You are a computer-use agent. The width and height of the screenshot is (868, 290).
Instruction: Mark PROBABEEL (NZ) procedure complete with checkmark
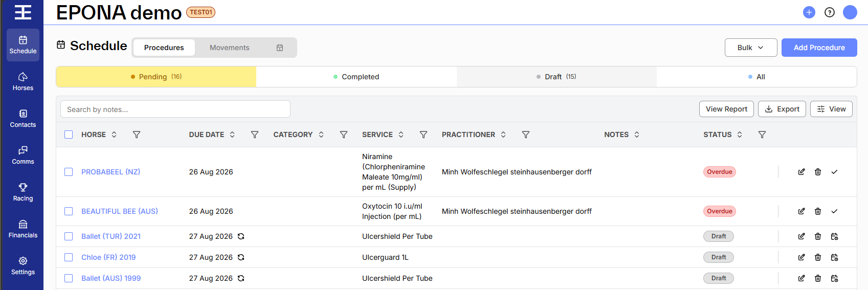[x=834, y=172]
